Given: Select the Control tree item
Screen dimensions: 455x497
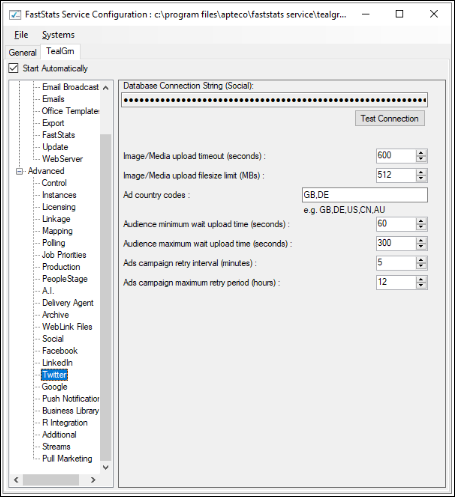Looking at the screenshot, I should click(54, 183).
